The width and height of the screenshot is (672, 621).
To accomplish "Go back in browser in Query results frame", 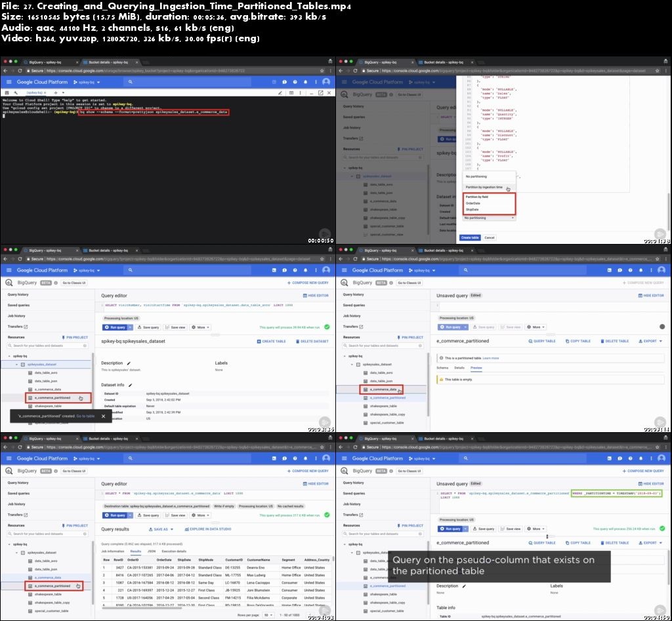I will click(5, 447).
